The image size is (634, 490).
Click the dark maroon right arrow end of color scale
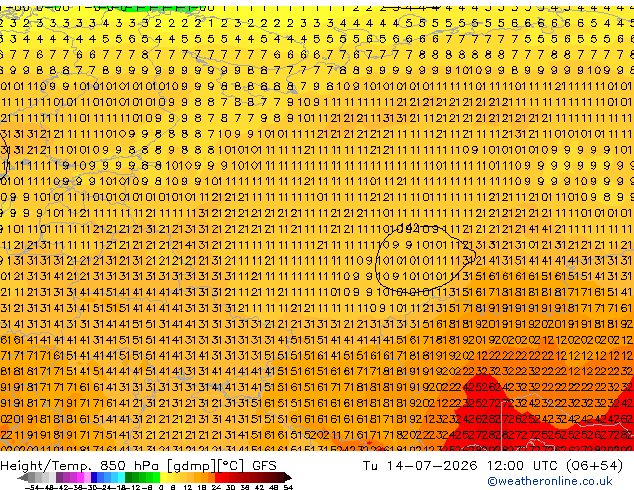288,478
